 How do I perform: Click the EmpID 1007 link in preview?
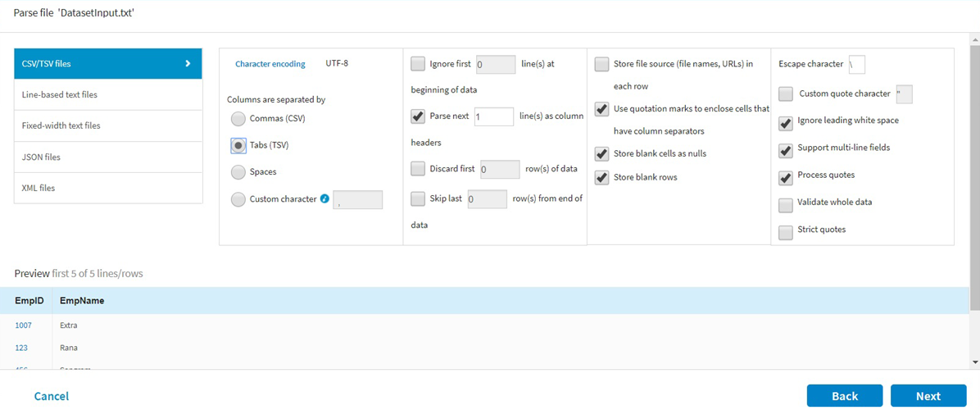23,326
